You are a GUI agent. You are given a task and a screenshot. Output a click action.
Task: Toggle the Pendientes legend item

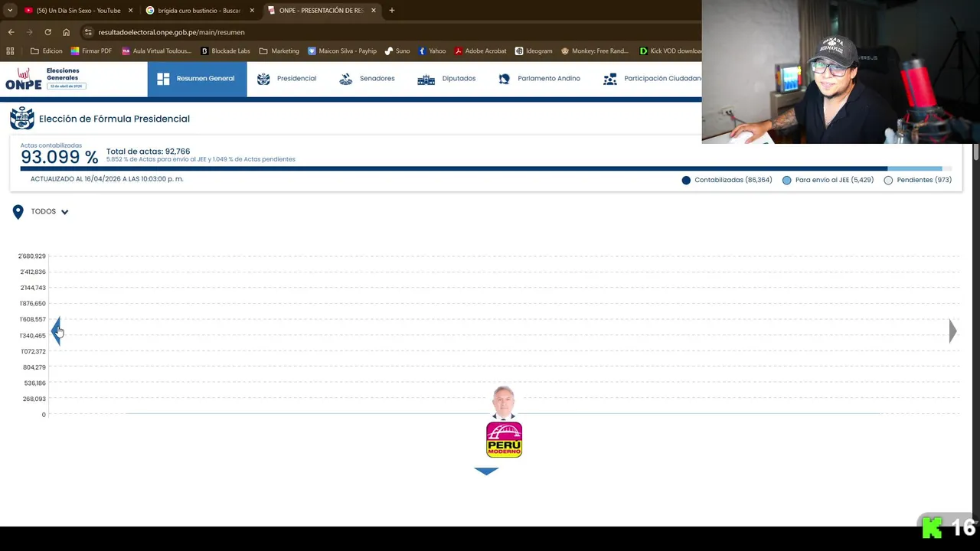click(x=917, y=180)
